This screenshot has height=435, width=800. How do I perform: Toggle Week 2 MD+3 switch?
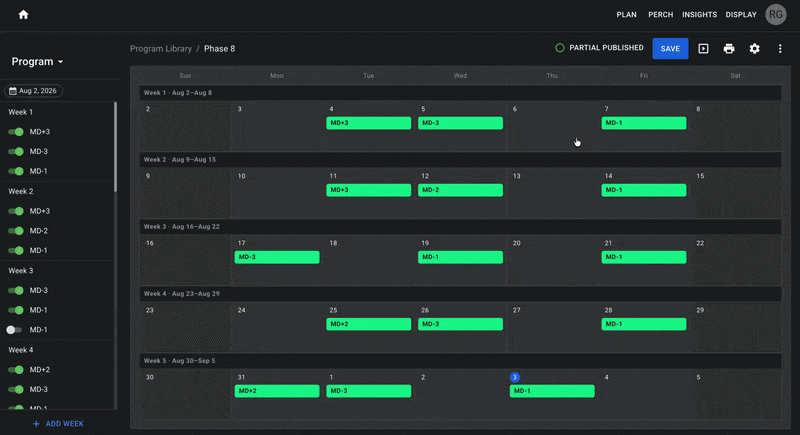(16, 211)
